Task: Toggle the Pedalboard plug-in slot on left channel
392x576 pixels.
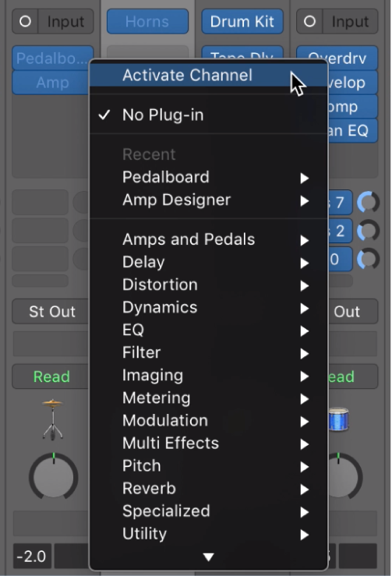Action: tap(52, 58)
